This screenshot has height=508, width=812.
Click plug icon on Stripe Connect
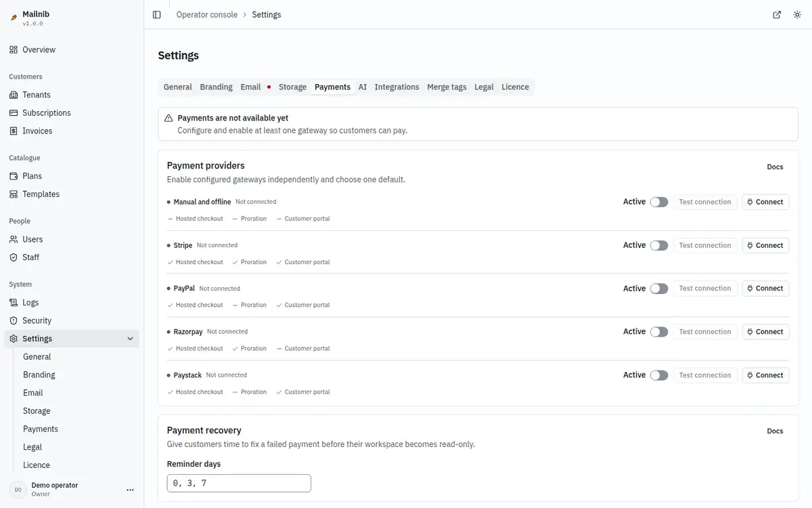click(750, 245)
